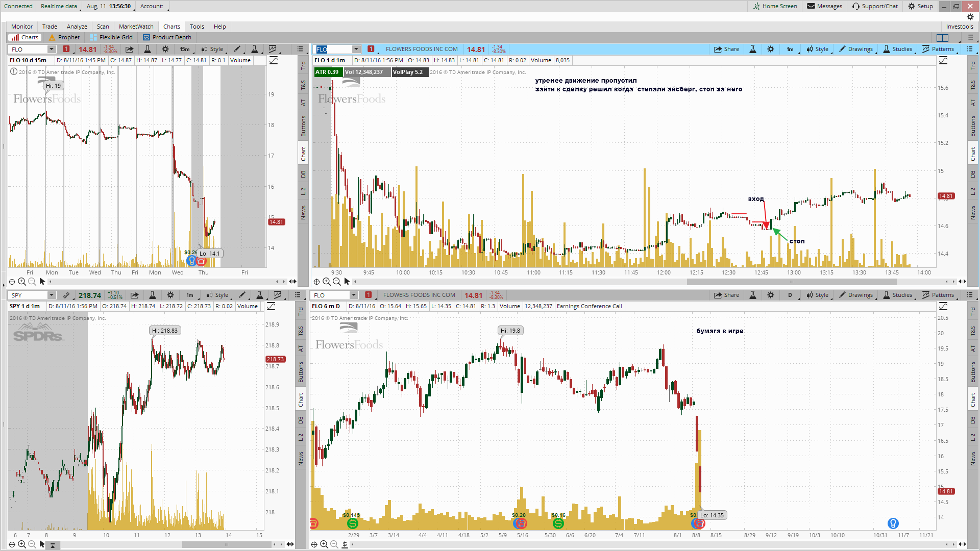Select pan crosshair tool under FLO 15m chart

[x=12, y=282]
